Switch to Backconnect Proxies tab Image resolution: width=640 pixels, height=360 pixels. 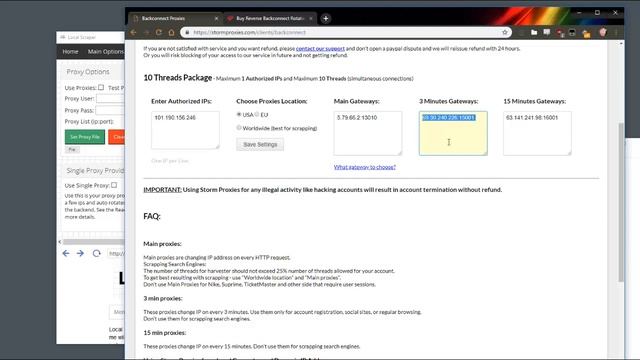(x=176, y=18)
